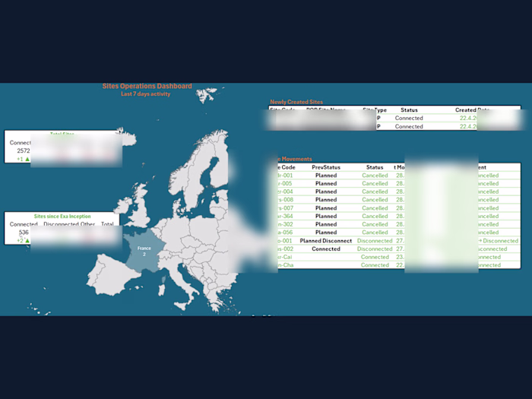532x399 pixels.
Task: Click the value 2572 in Total Sites card
Action: tap(24, 150)
